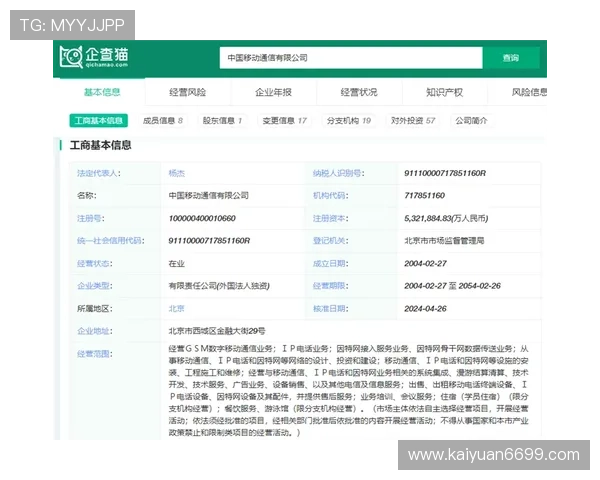Click the 统一社会信用代码 label
Screen dimensions: 600x480
pos(111,241)
